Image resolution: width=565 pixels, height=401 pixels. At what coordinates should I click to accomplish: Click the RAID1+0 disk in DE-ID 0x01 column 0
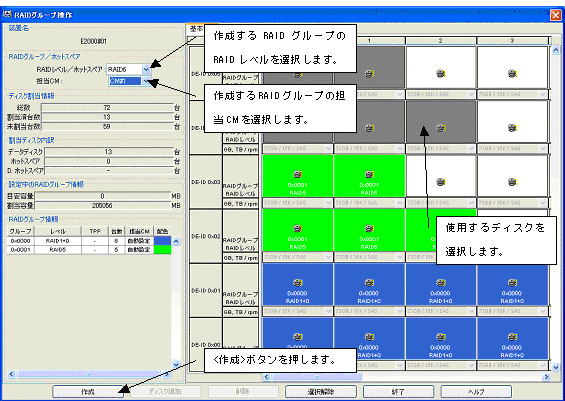[297, 285]
